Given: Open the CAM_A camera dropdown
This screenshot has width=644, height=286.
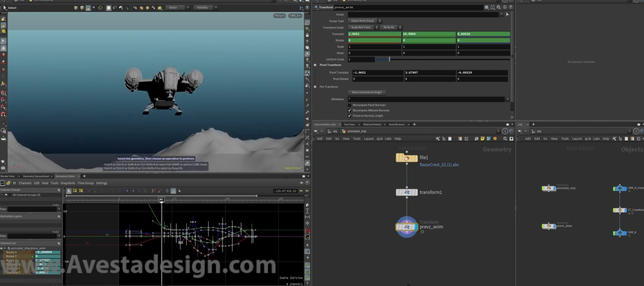Looking at the screenshot, I should click(294, 16).
